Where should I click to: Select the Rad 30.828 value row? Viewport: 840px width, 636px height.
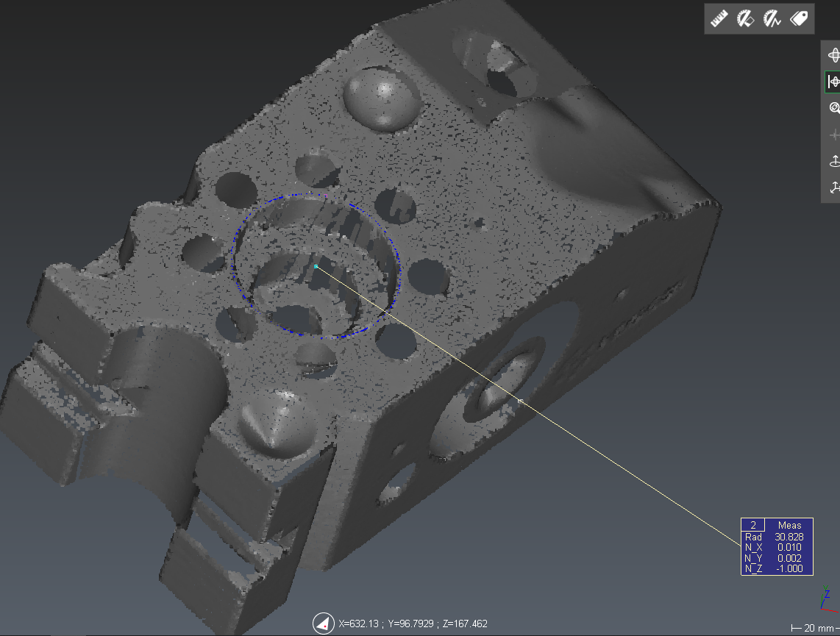pos(777,537)
